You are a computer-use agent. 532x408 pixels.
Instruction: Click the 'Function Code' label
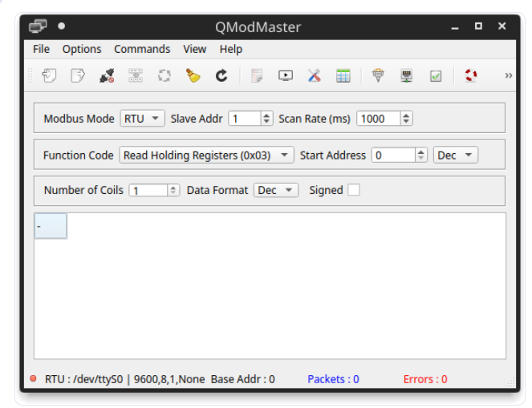[78, 156]
